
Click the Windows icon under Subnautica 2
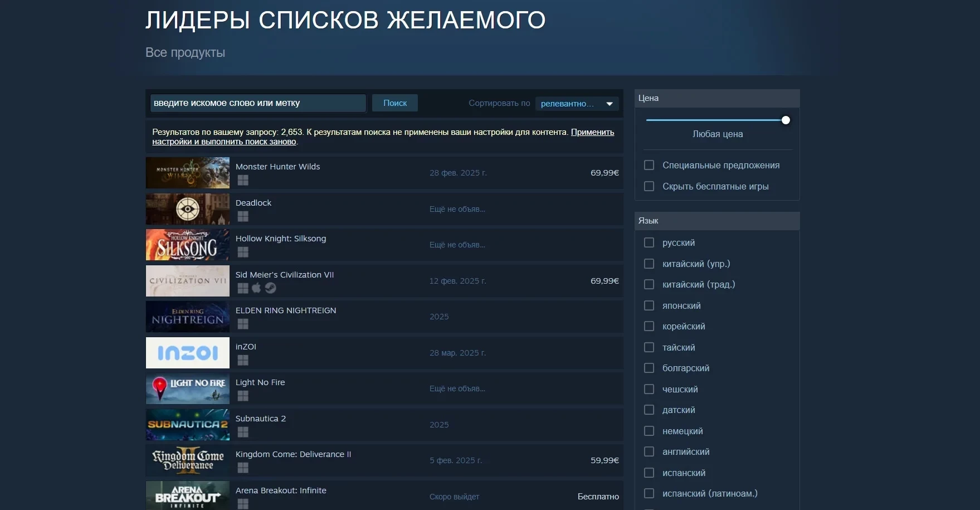pyautogui.click(x=243, y=432)
